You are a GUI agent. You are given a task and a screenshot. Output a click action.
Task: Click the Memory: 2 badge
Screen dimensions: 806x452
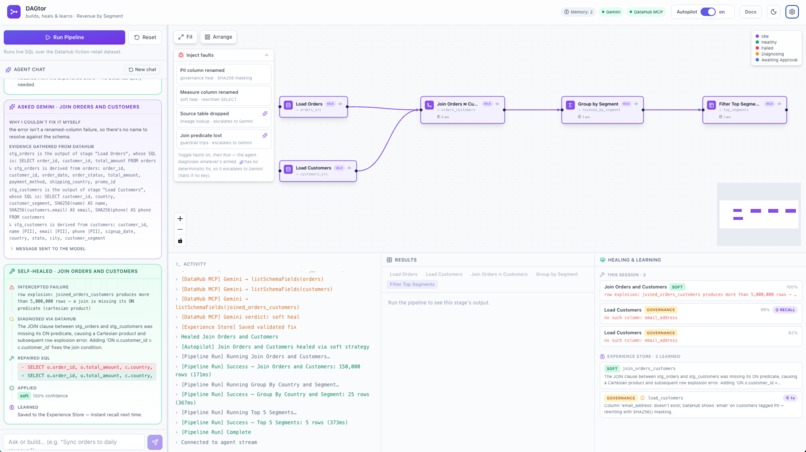pos(578,12)
